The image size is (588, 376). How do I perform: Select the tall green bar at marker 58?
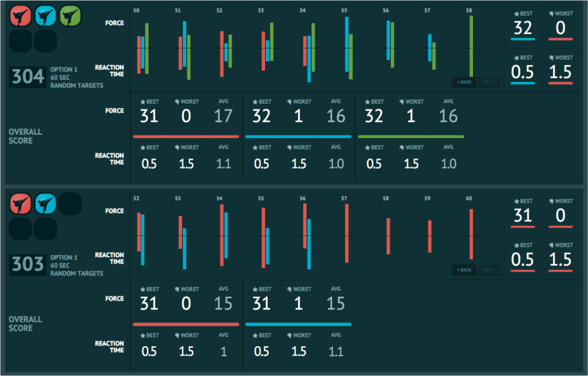pyautogui.click(x=471, y=46)
